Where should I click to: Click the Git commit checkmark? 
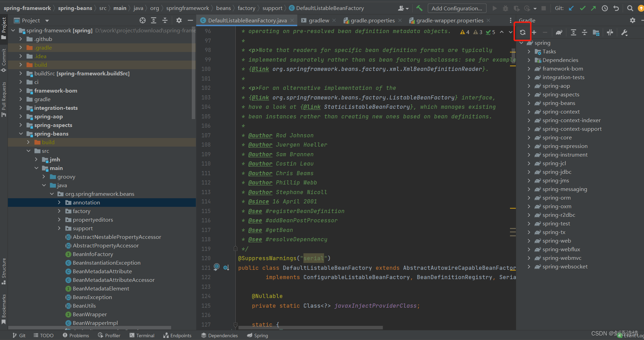click(582, 8)
